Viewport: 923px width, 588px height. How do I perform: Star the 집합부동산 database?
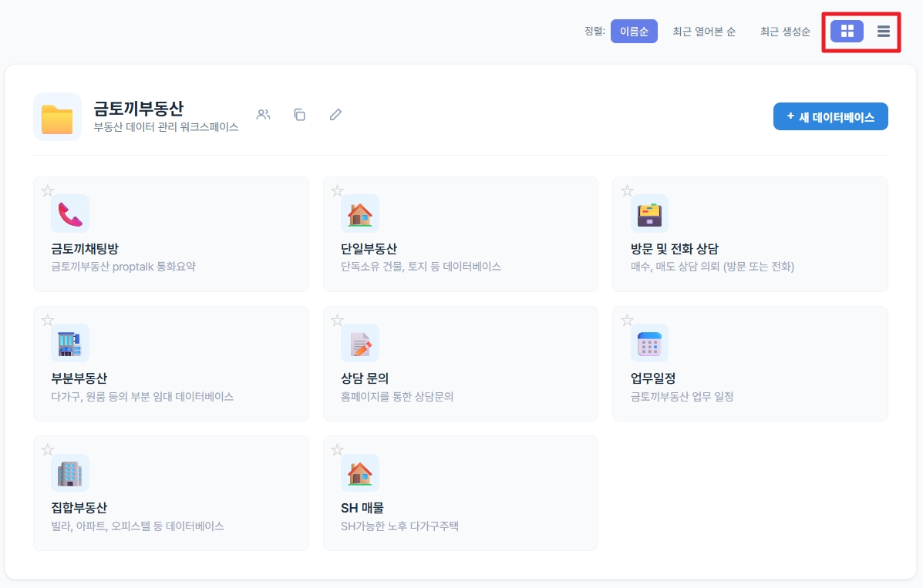click(48, 450)
